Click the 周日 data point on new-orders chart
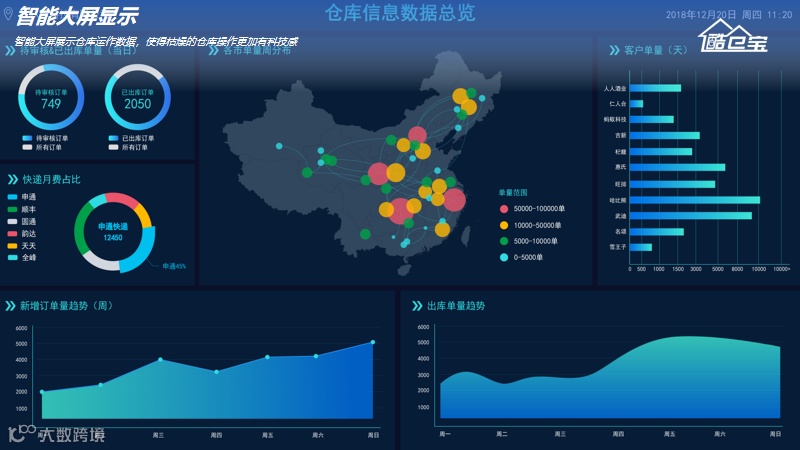This screenshot has height=450, width=800. (373, 342)
